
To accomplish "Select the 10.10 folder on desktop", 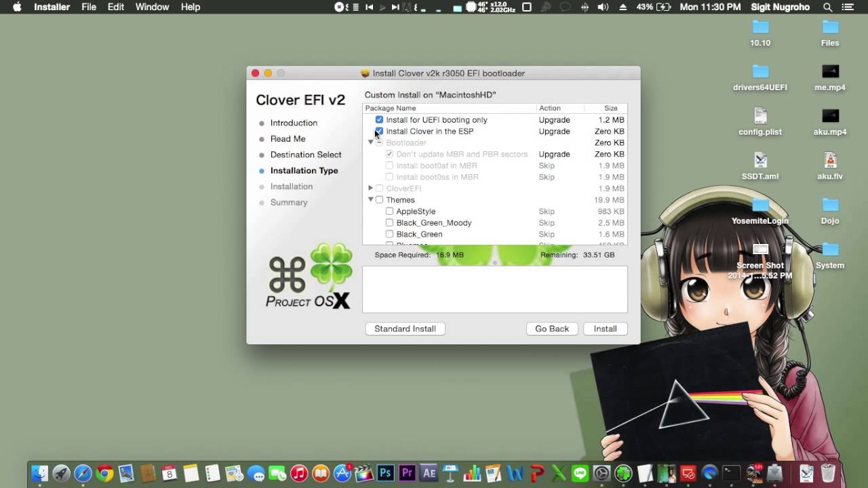I will [x=760, y=33].
